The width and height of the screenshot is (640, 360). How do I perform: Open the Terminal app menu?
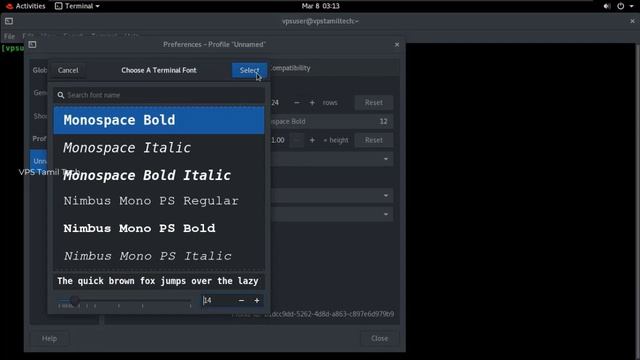pos(77,6)
